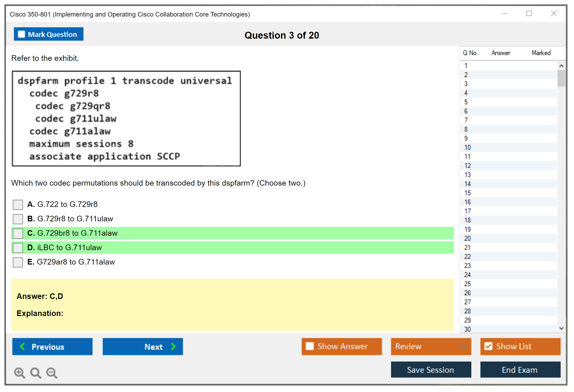Click the question list scroll up arrow

click(561, 66)
